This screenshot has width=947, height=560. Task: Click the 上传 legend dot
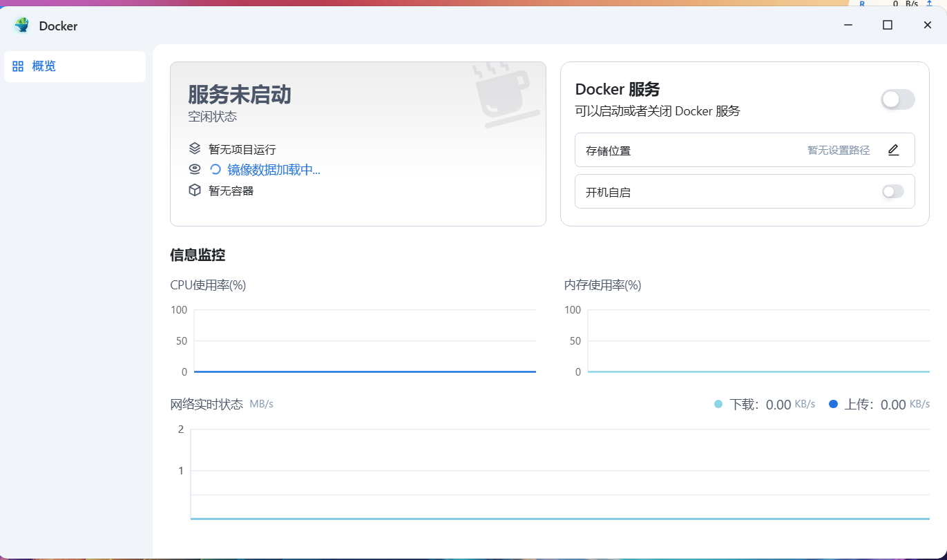(x=833, y=404)
